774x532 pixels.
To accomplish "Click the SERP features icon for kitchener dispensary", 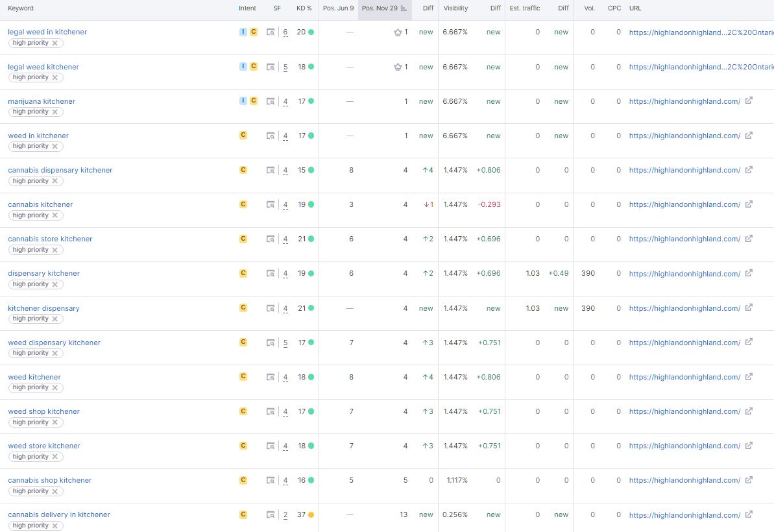I will (271, 308).
